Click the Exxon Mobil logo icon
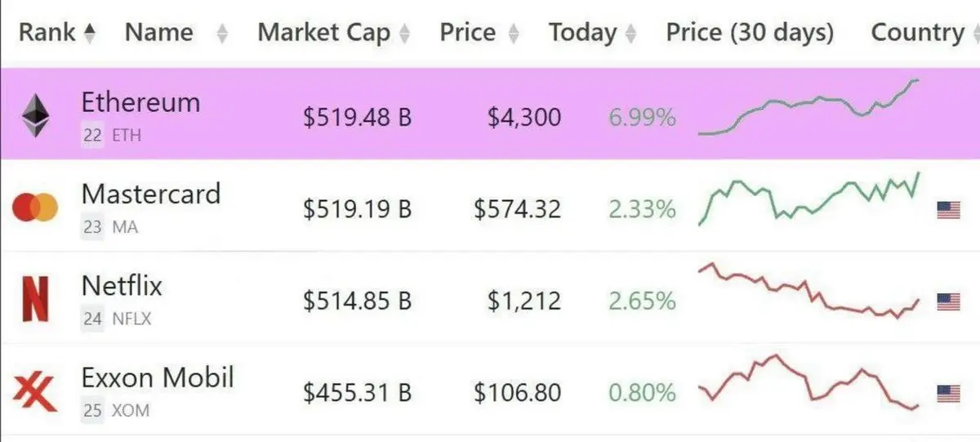The width and height of the screenshot is (980, 442). click(x=35, y=392)
